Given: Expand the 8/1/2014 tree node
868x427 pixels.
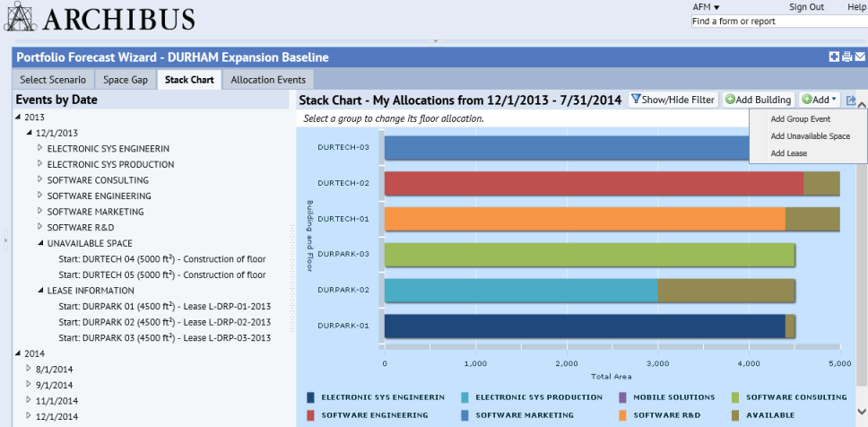Looking at the screenshot, I should click(29, 369).
